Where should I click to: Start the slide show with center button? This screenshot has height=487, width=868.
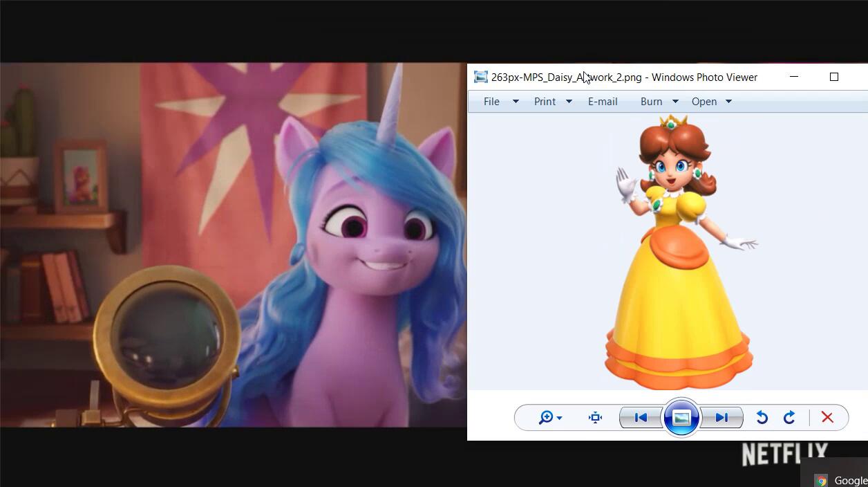coord(681,418)
